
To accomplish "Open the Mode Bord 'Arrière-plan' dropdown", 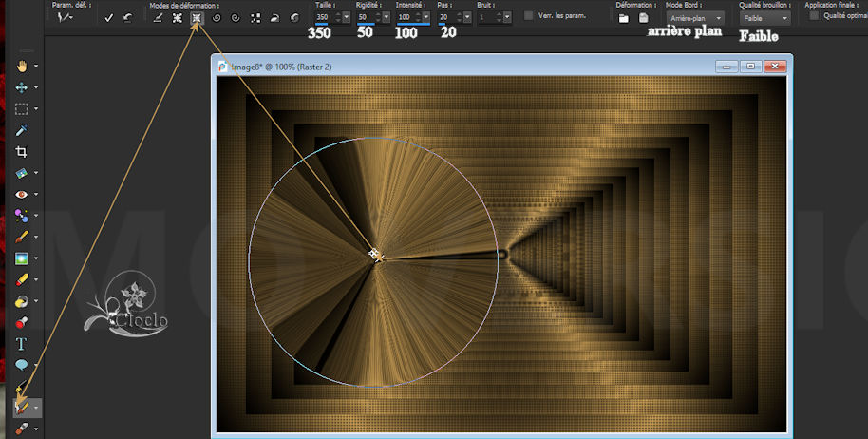I will click(694, 17).
